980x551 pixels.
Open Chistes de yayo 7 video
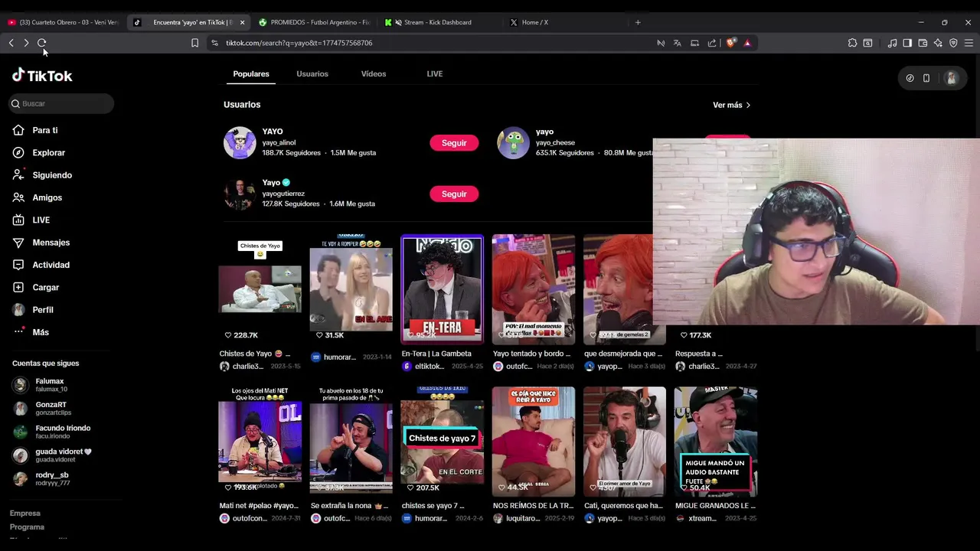(x=443, y=442)
